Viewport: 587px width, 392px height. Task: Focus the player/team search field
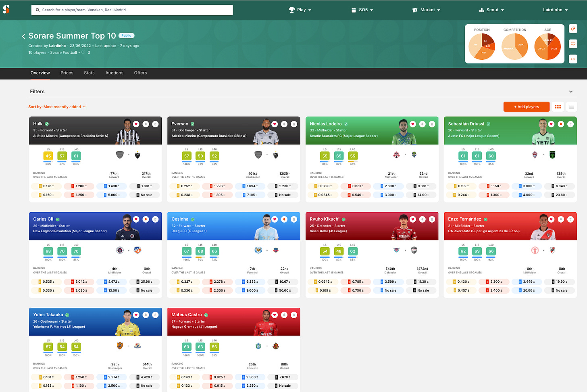click(132, 10)
